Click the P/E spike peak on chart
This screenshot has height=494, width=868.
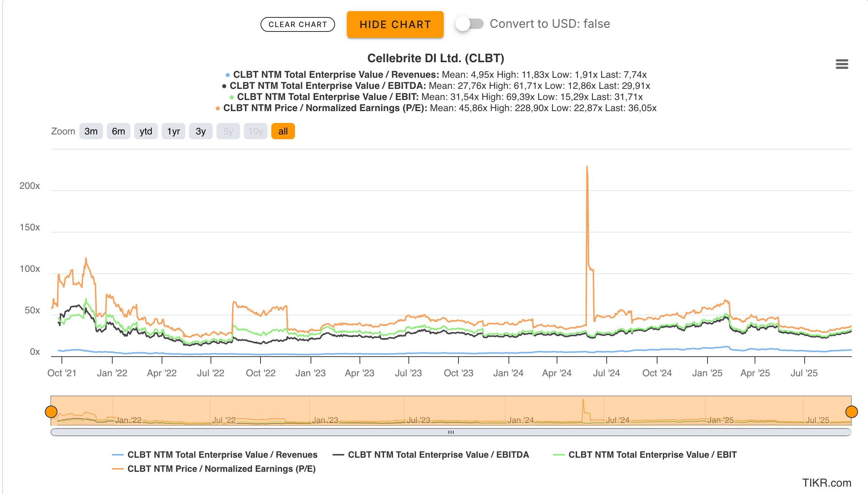pos(587,167)
